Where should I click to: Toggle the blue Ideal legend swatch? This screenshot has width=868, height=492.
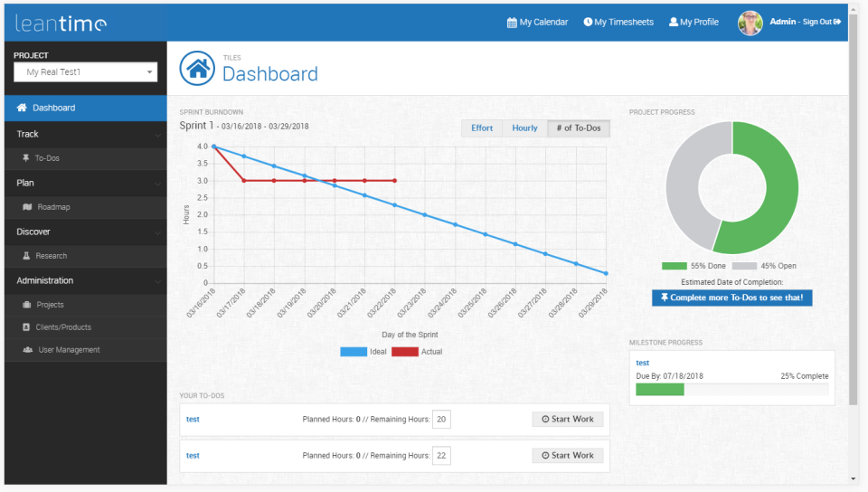354,352
